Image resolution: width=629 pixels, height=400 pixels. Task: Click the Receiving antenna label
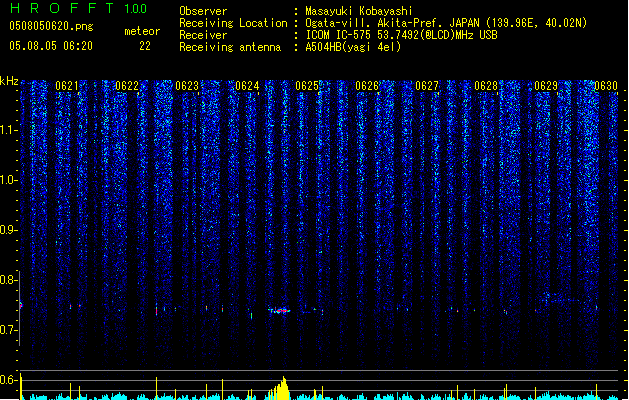pyautogui.click(x=230, y=47)
